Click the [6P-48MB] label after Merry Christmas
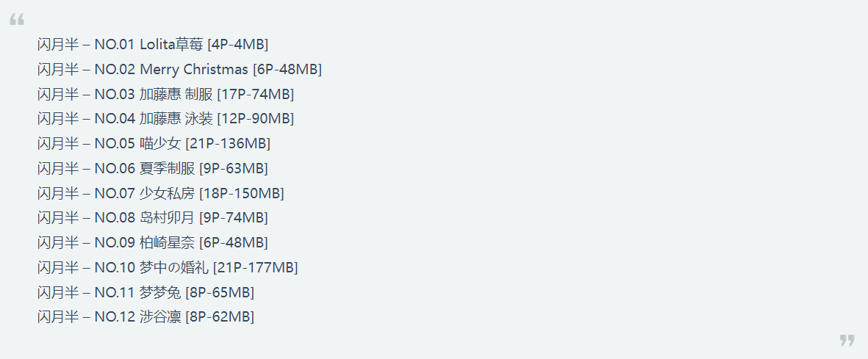This screenshot has height=359, width=868. tap(287, 70)
